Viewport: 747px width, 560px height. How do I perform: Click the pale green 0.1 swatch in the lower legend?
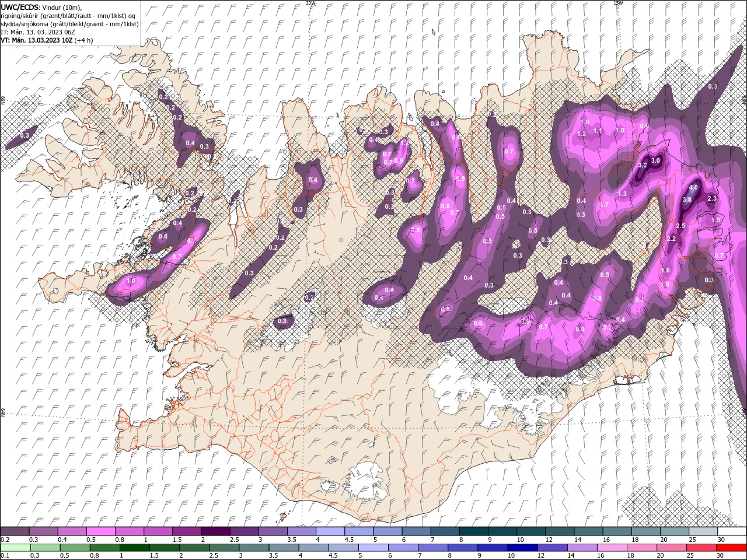click(x=15, y=548)
